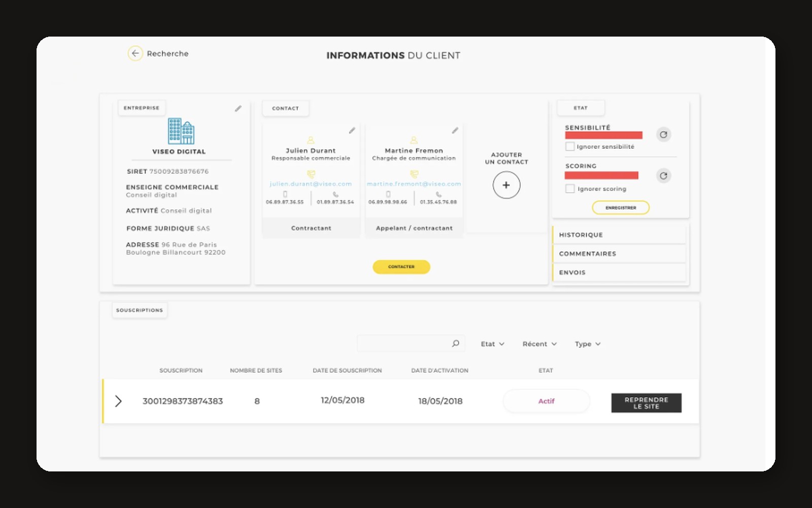The image size is (812, 508).
Task: Click the Enregistrer button
Action: [x=621, y=207]
